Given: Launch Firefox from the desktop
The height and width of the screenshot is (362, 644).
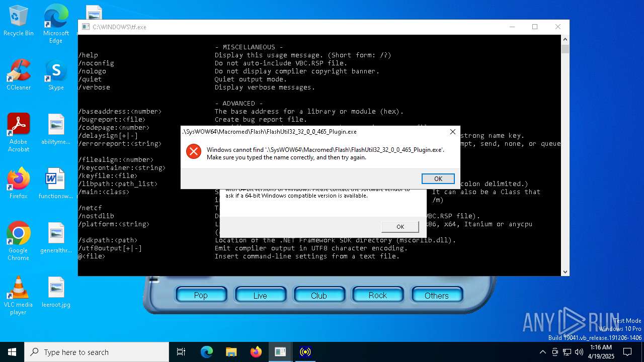Looking at the screenshot, I should [x=19, y=184].
